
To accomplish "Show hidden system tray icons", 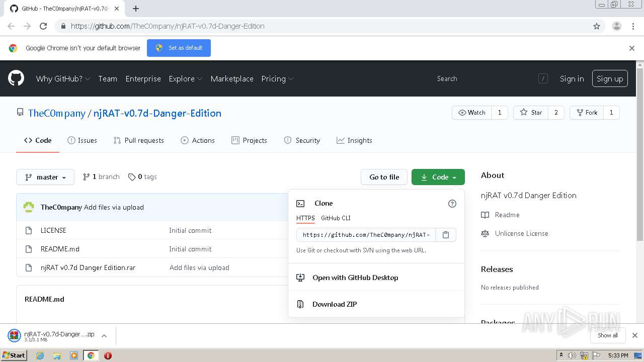I will click(561, 355).
